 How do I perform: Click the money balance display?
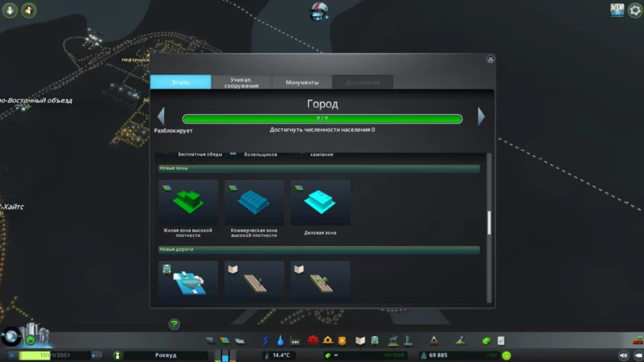pyautogui.click(x=365, y=355)
